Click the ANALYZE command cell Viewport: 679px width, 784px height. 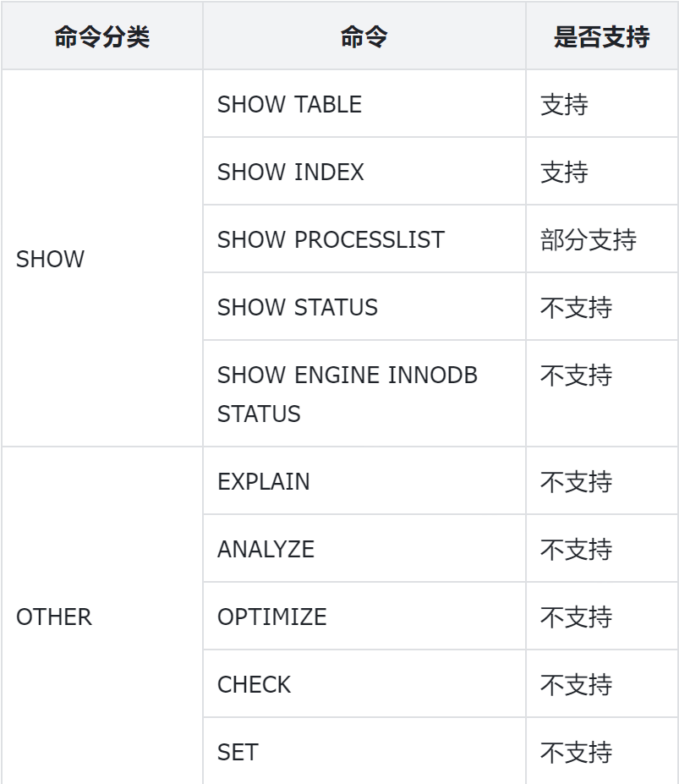tap(266, 549)
